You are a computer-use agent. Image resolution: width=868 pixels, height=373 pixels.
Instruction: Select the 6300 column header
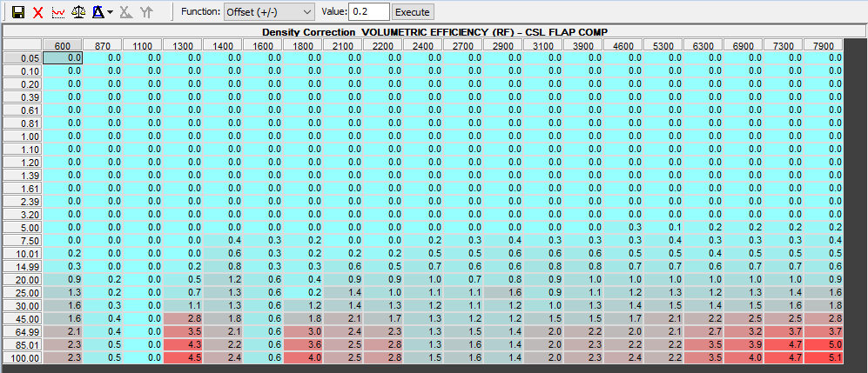pos(703,45)
